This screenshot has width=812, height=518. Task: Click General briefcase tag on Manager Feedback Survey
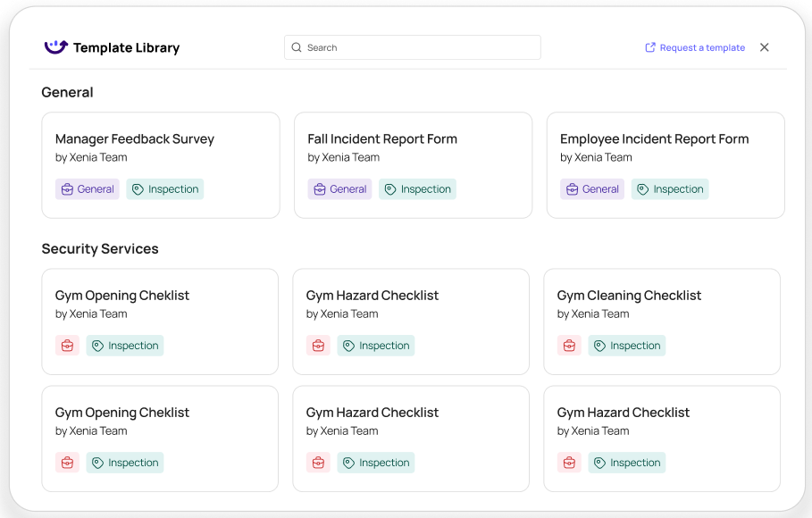(88, 189)
